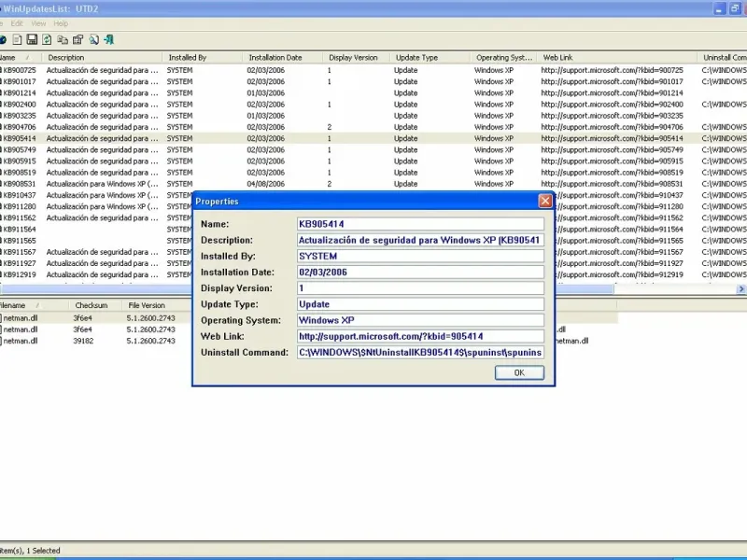
Task: Sort by the Operating System column header
Action: pos(503,58)
